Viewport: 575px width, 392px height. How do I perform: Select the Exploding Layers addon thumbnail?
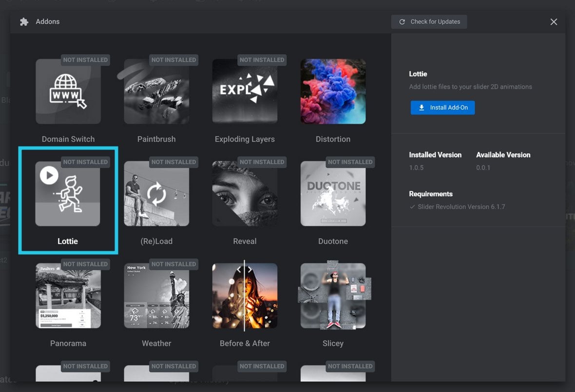coord(245,91)
